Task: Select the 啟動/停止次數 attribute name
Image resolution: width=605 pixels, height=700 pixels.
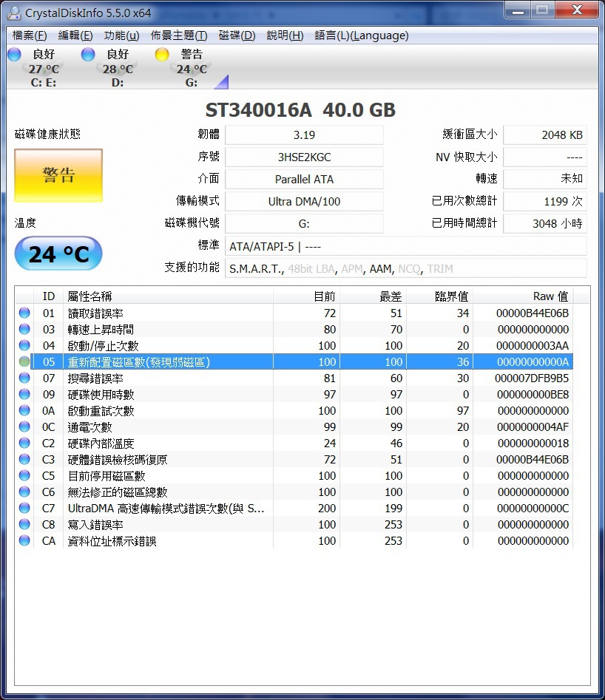Action: [x=104, y=346]
